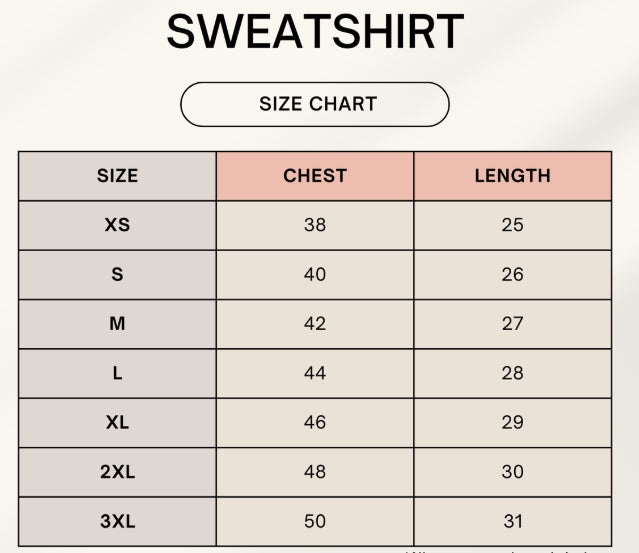This screenshot has height=553, width=639.
Task: Click the L size row label
Action: coord(117,373)
